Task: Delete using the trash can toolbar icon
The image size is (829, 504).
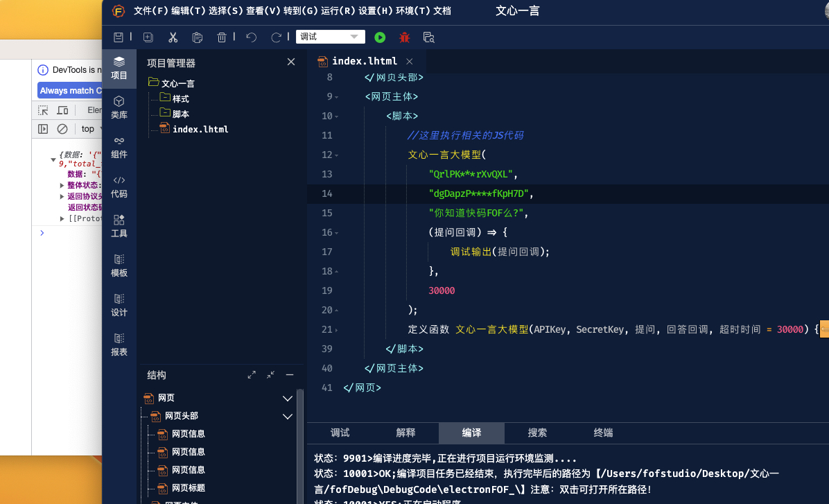Action: [222, 37]
